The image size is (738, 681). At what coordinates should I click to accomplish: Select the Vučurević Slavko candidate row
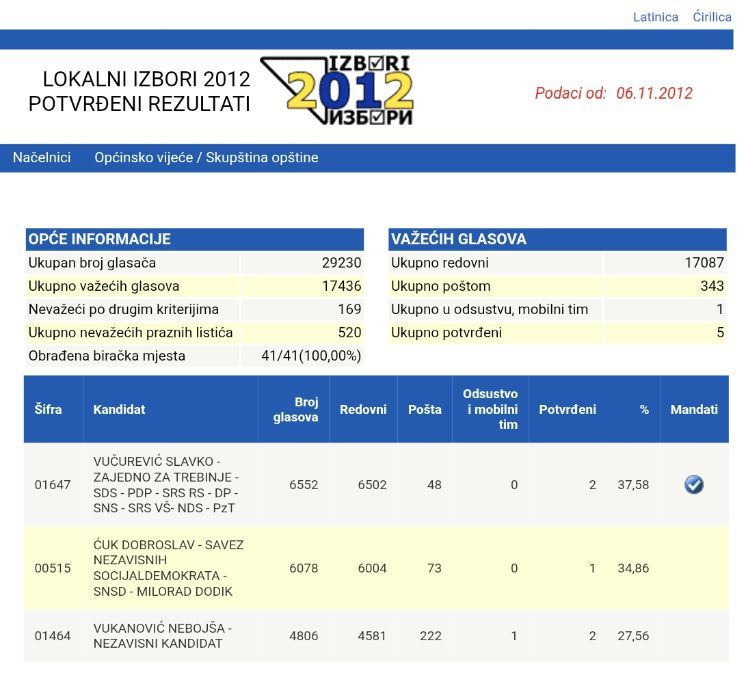coord(376,484)
